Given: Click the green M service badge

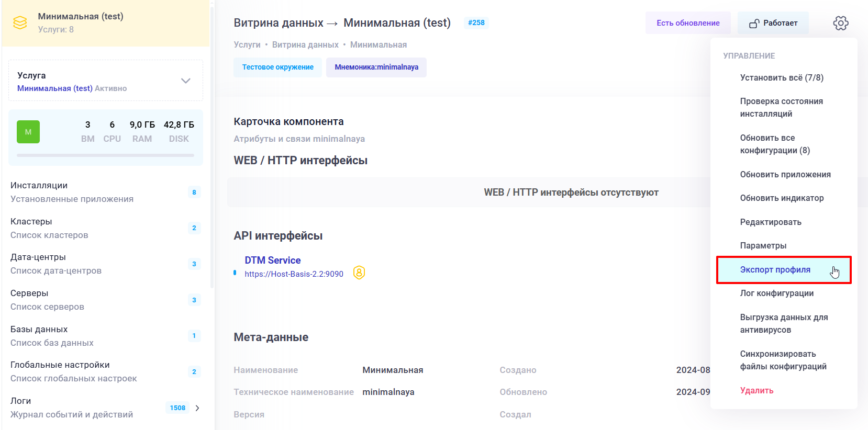Looking at the screenshot, I should pyautogui.click(x=28, y=132).
